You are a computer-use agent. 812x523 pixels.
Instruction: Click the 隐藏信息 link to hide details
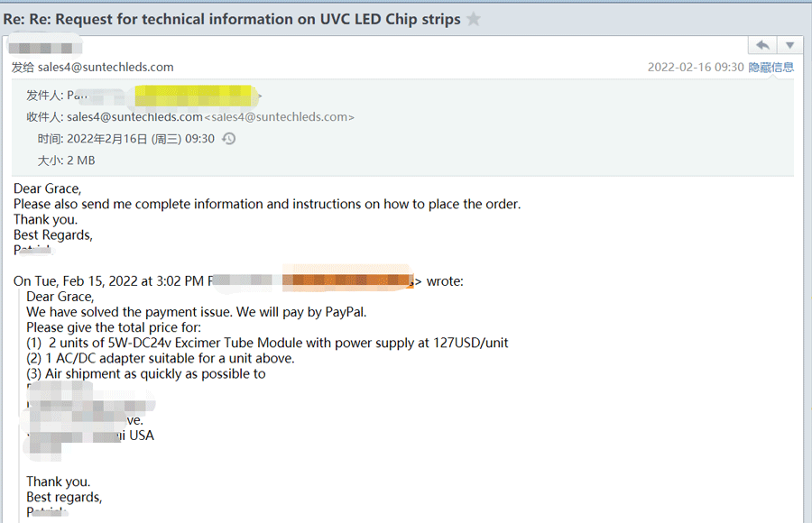pos(771,67)
